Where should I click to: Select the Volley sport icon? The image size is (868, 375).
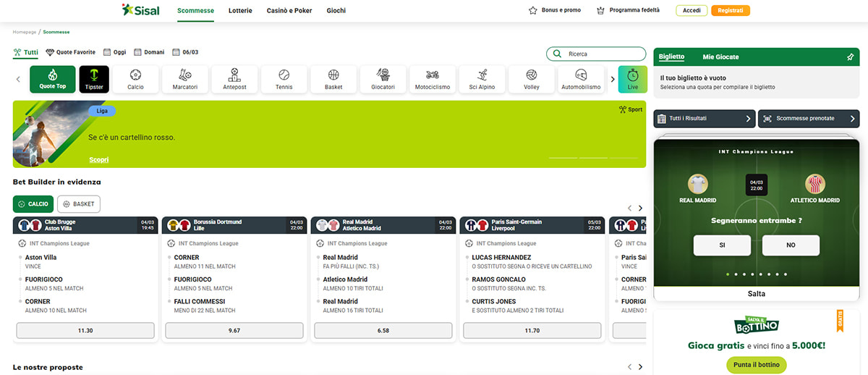[x=532, y=79]
